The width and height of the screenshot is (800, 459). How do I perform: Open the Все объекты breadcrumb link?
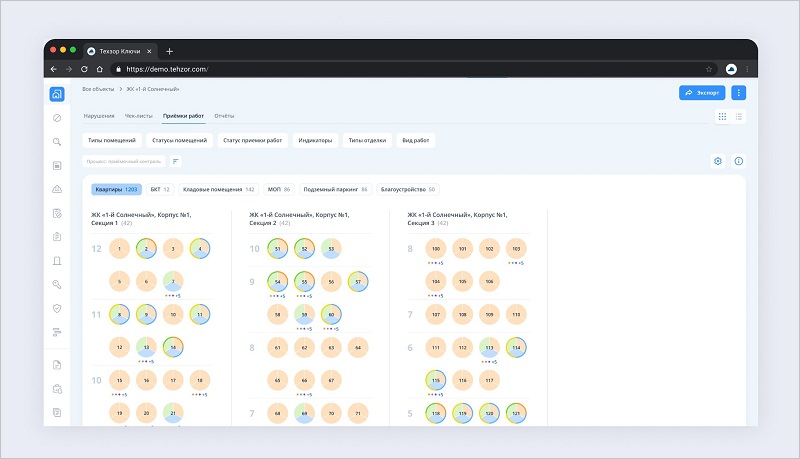(98, 90)
